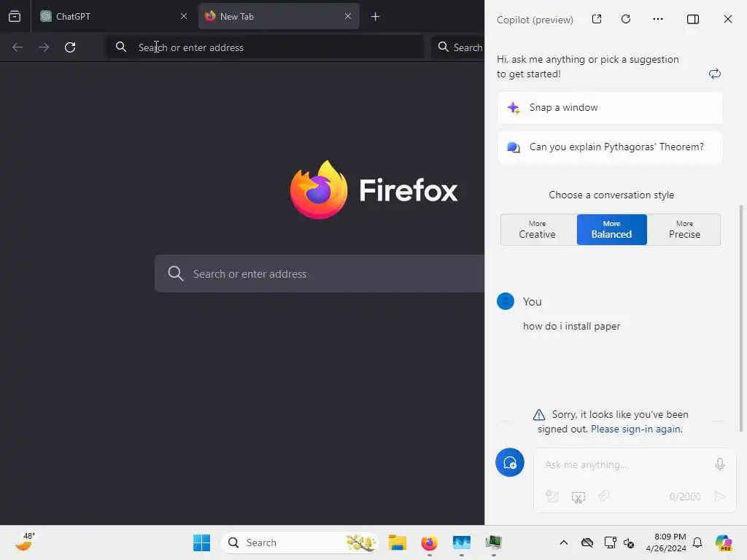The height and width of the screenshot is (560, 747).
Task: Open Copilot link in new window icon
Action: click(597, 19)
